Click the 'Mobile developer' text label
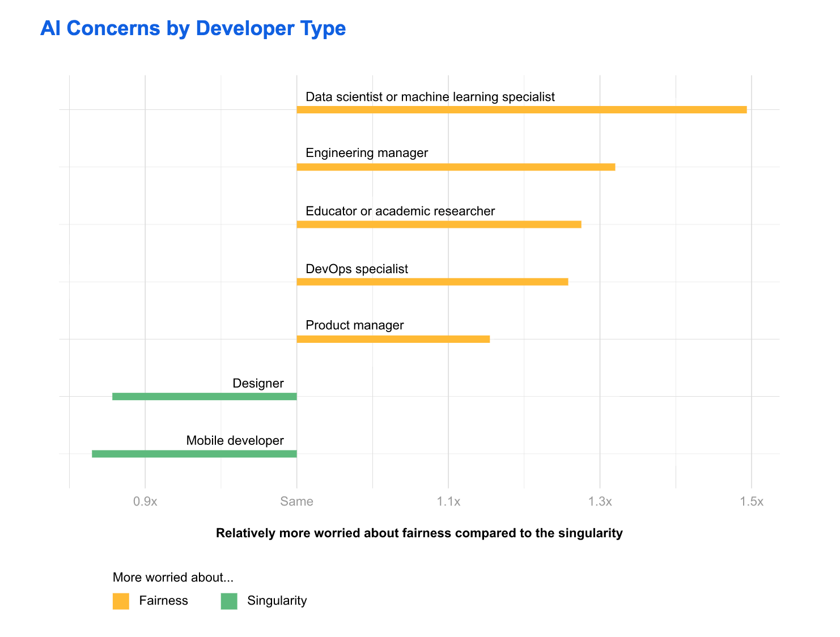This screenshot has width=840, height=637. 235,440
